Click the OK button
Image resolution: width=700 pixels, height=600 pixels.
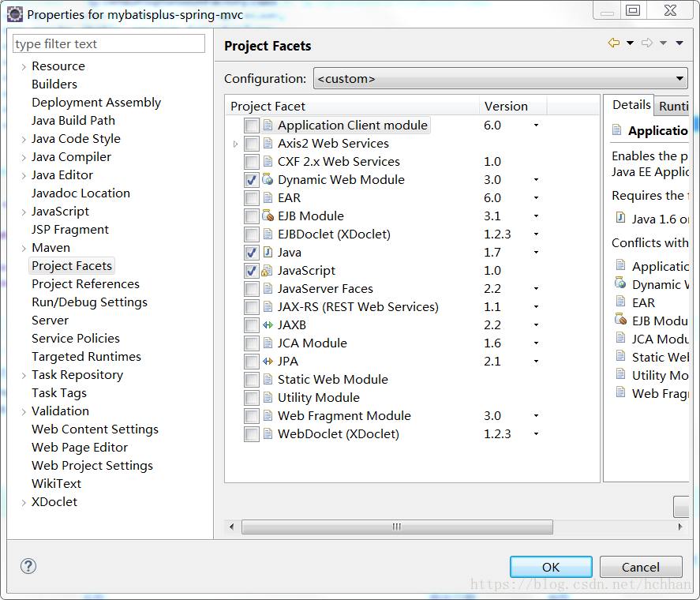(551, 567)
